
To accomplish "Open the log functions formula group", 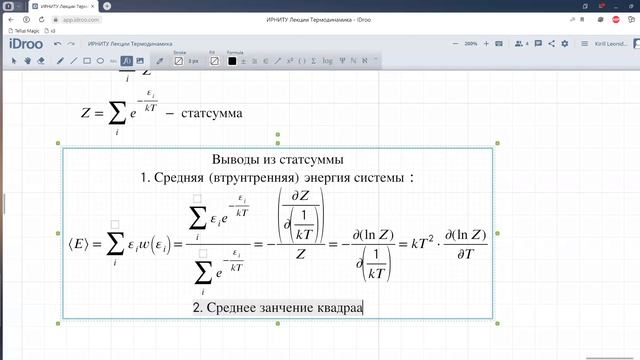I will click(x=327, y=61).
